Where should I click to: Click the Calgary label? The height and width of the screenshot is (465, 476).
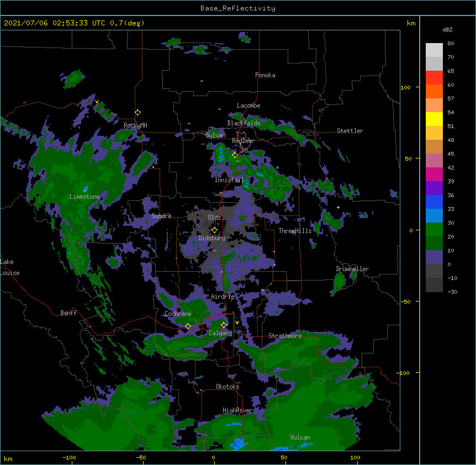point(220,333)
